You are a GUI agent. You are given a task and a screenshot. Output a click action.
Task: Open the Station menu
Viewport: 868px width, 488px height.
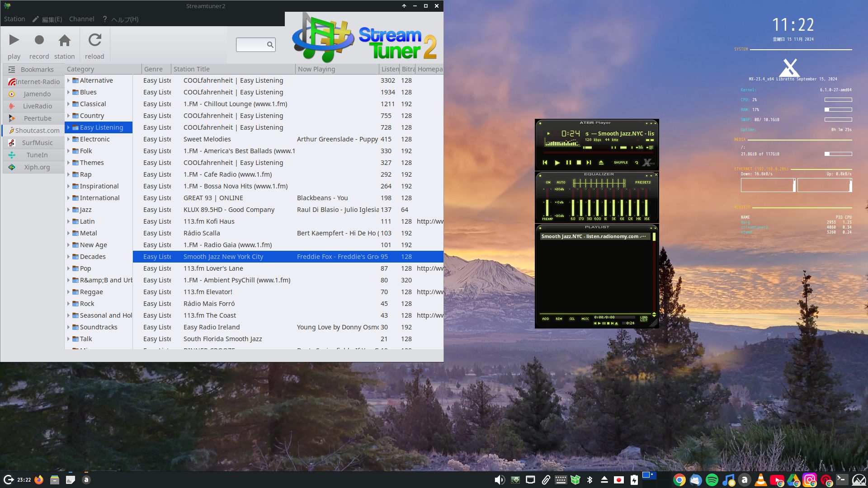click(x=14, y=19)
